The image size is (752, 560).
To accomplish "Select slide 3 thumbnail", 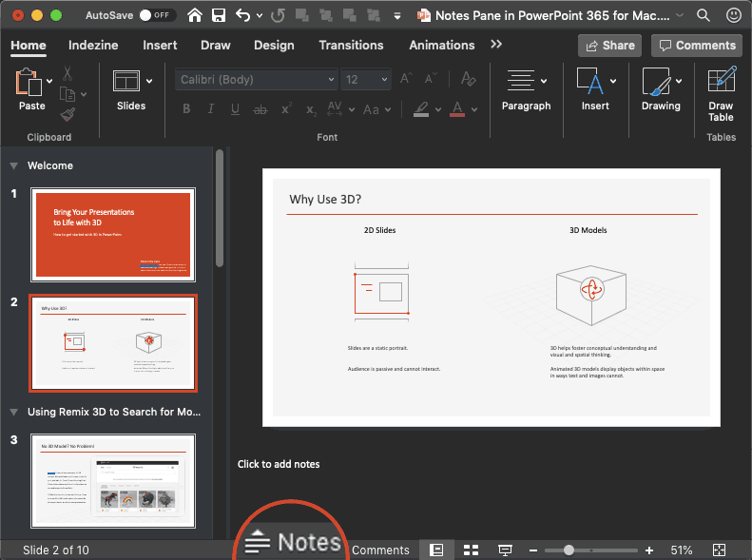I will coord(113,480).
